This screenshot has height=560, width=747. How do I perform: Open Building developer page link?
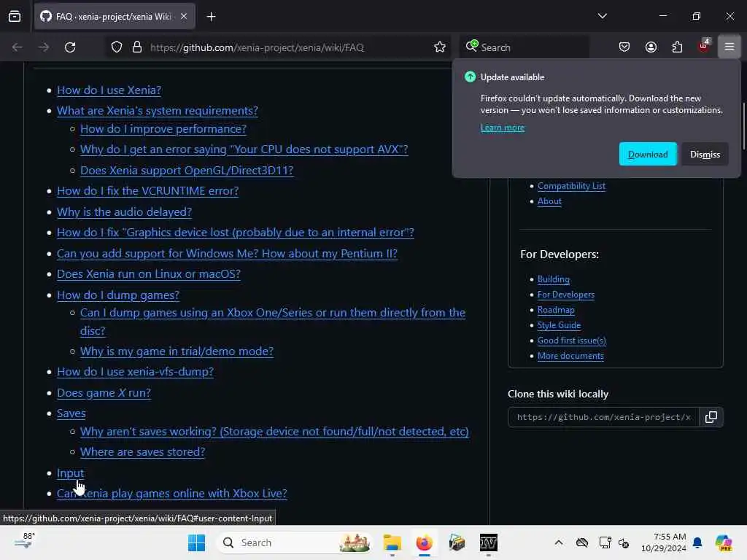click(x=553, y=279)
